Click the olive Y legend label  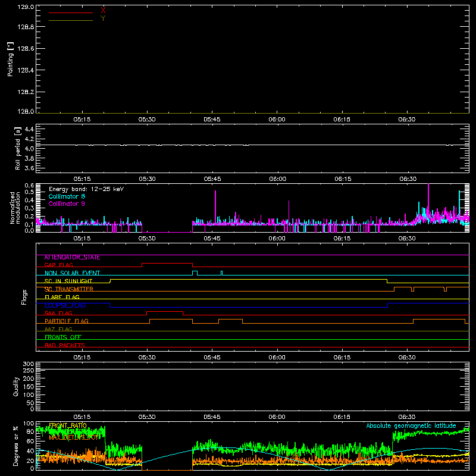coord(103,18)
